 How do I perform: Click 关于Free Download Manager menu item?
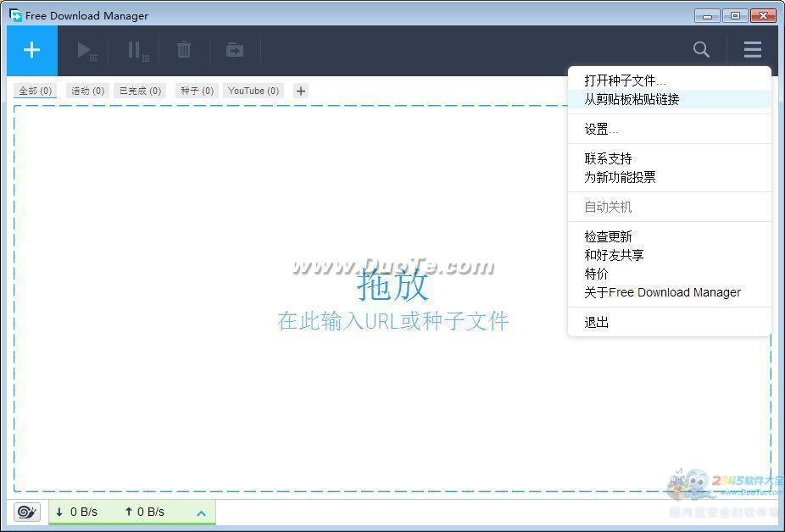tap(662, 292)
